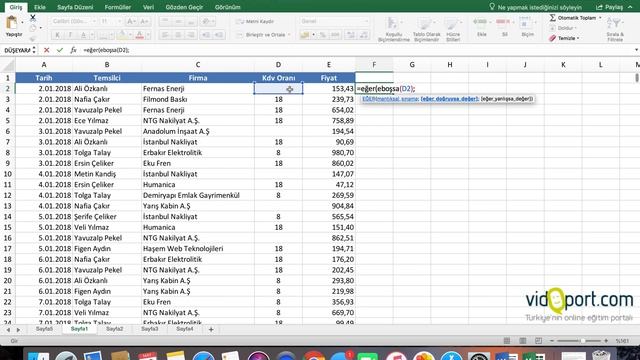Switch to the Görünüm tab
The width and height of the screenshot is (640, 360).
pyautogui.click(x=227, y=7)
